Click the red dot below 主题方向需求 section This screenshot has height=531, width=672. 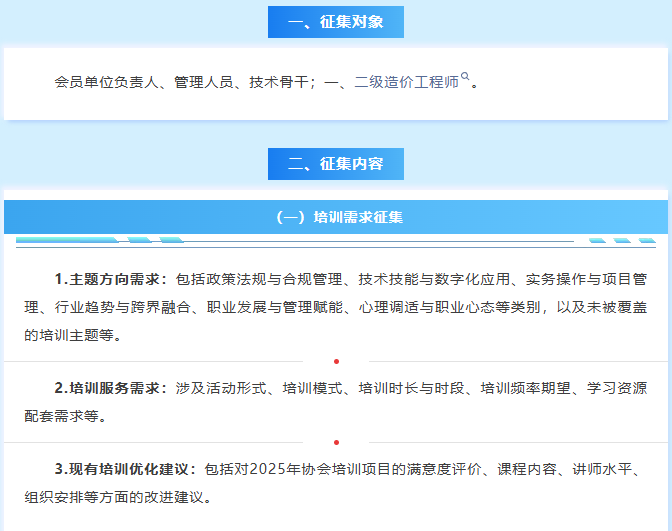336,361
